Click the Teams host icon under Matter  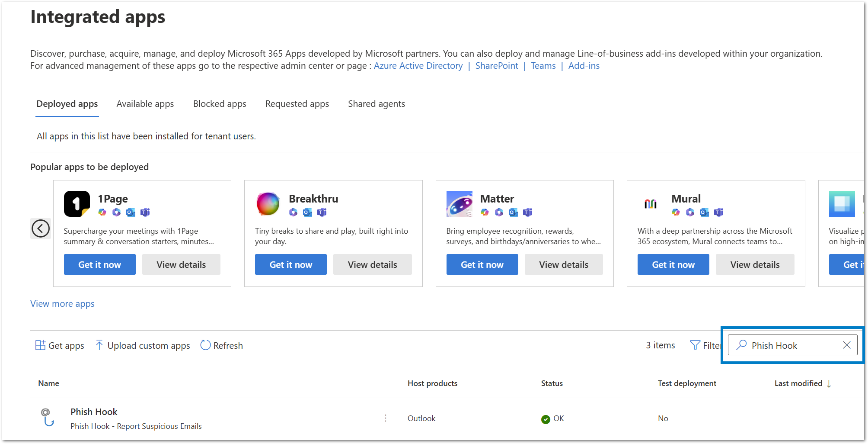click(527, 212)
